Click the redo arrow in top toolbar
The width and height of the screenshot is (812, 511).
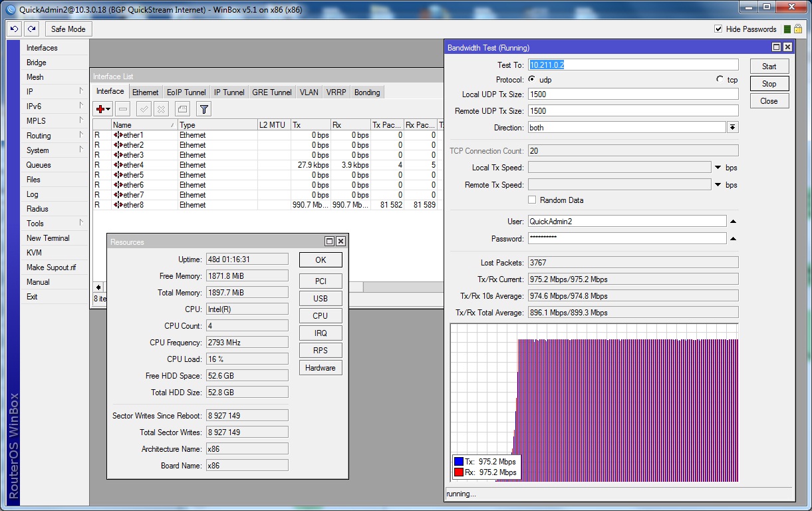[x=32, y=29]
